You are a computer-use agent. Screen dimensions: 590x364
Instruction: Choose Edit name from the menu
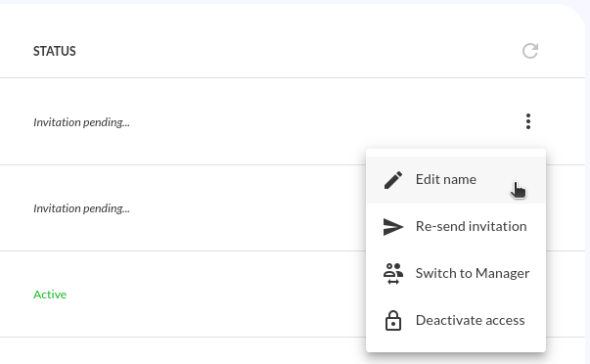456,180
